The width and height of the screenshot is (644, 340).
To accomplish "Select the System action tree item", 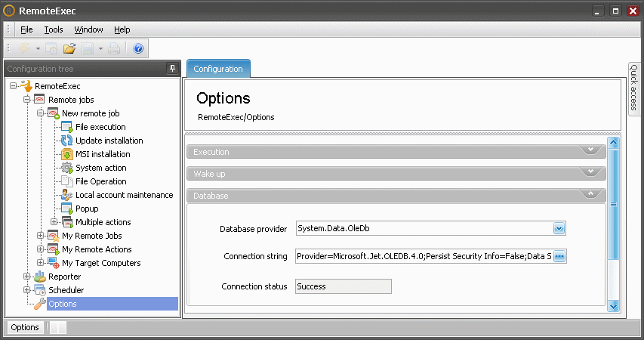I will tap(101, 167).
